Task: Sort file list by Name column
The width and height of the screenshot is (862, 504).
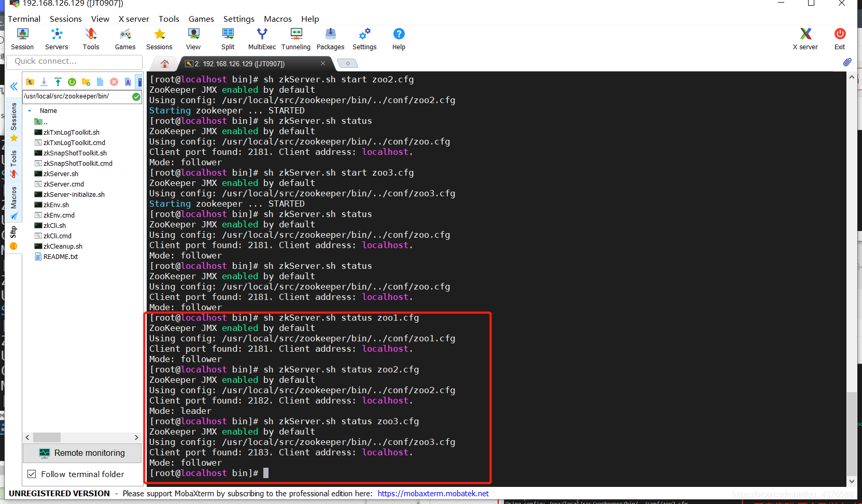Action: coord(48,110)
